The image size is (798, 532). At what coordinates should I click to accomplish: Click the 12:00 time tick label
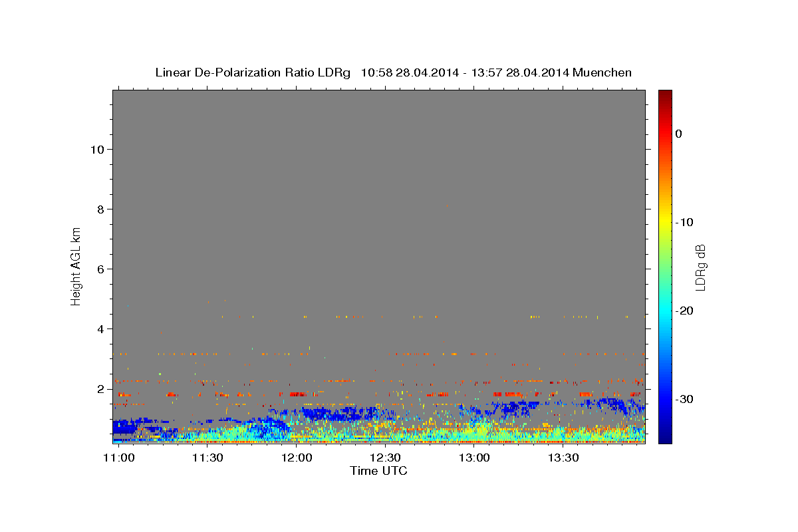pyautogui.click(x=297, y=458)
